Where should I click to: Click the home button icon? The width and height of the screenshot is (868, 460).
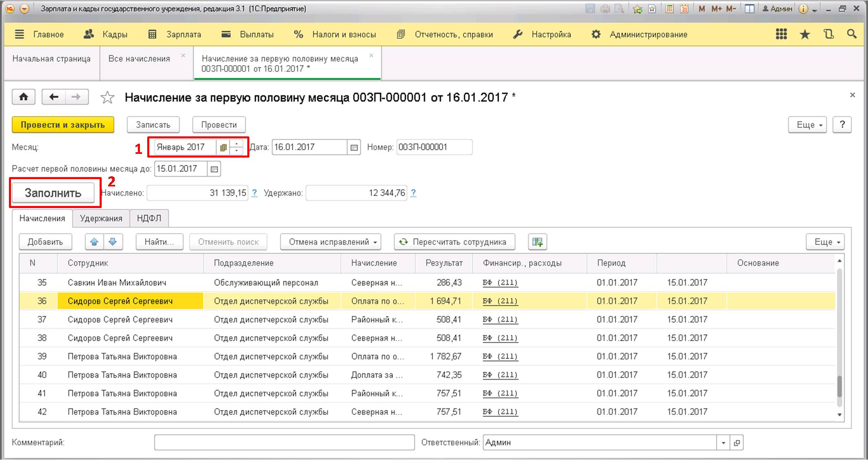(24, 97)
